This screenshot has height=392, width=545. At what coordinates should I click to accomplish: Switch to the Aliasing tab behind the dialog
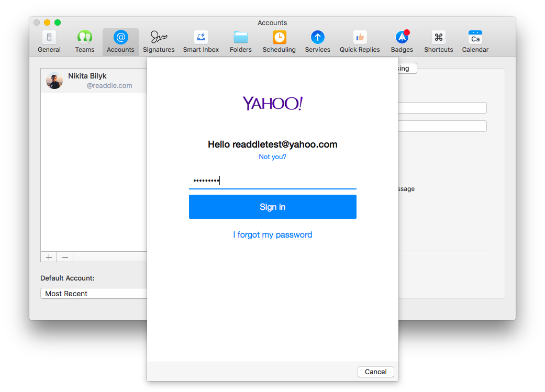(406, 68)
